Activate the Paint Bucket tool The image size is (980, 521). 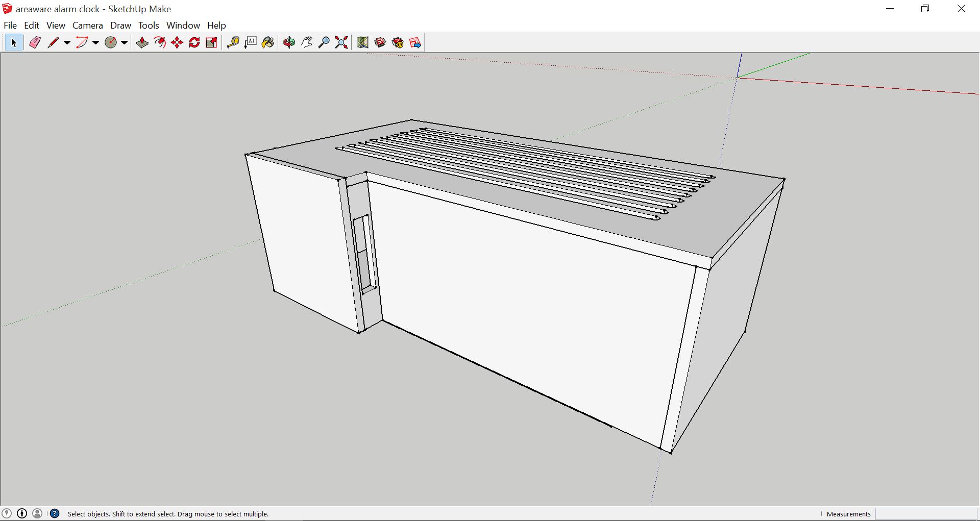(268, 43)
